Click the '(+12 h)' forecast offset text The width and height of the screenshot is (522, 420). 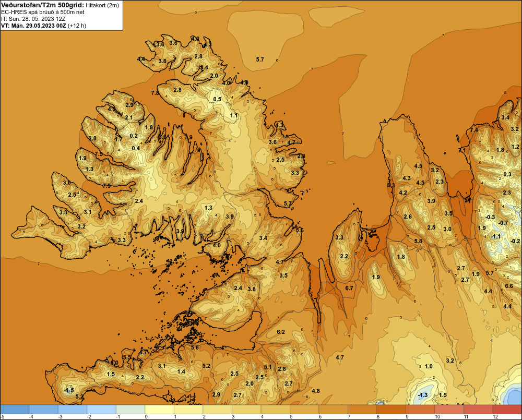pos(77,25)
